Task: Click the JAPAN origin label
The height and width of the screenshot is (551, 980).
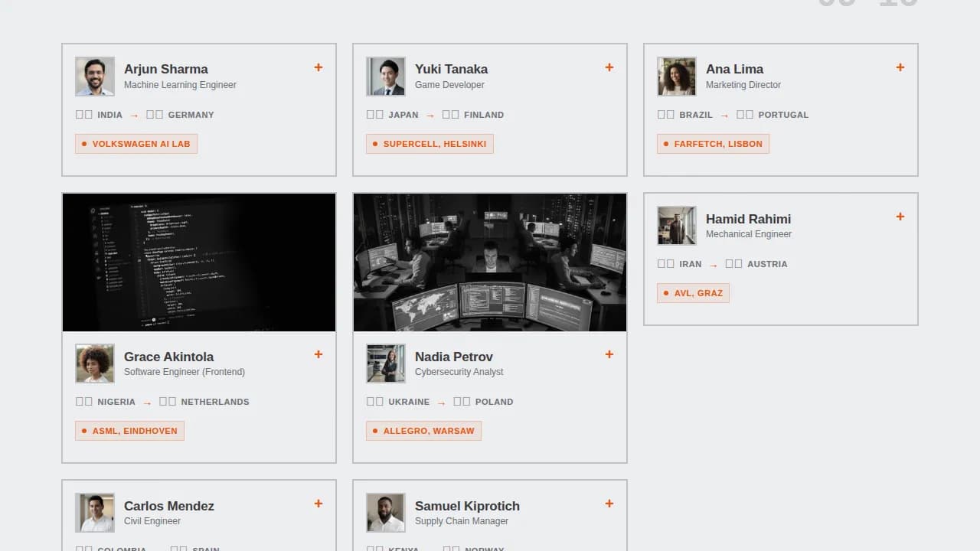Action: point(403,115)
